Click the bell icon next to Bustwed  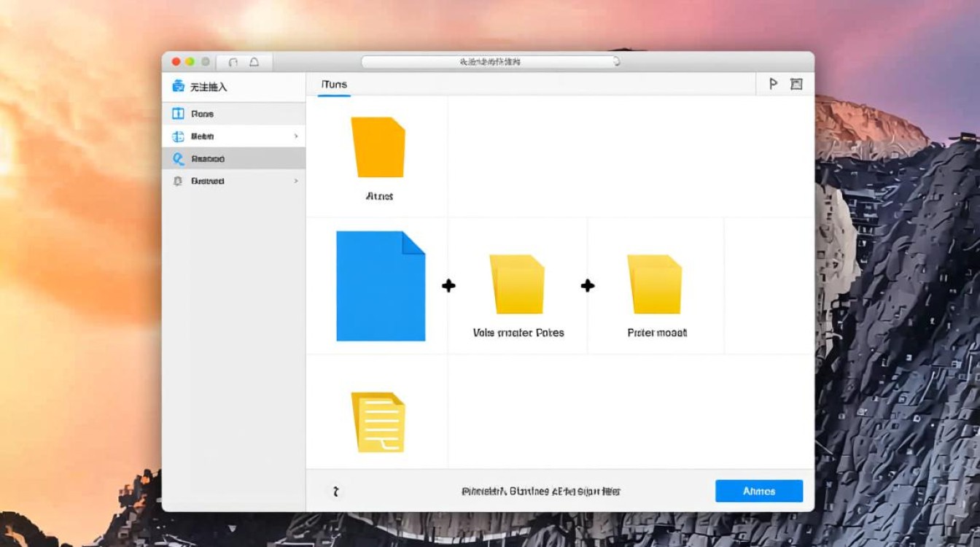click(177, 181)
